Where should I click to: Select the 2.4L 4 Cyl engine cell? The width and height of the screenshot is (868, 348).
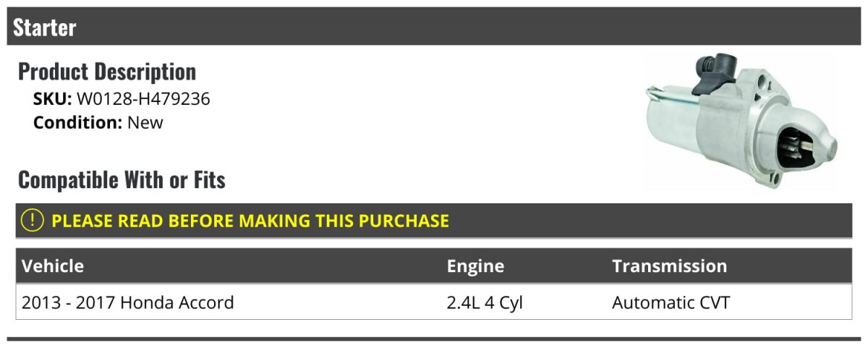(x=485, y=302)
